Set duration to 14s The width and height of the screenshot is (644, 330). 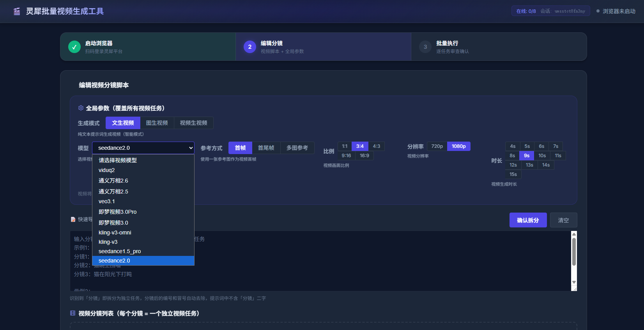546,165
